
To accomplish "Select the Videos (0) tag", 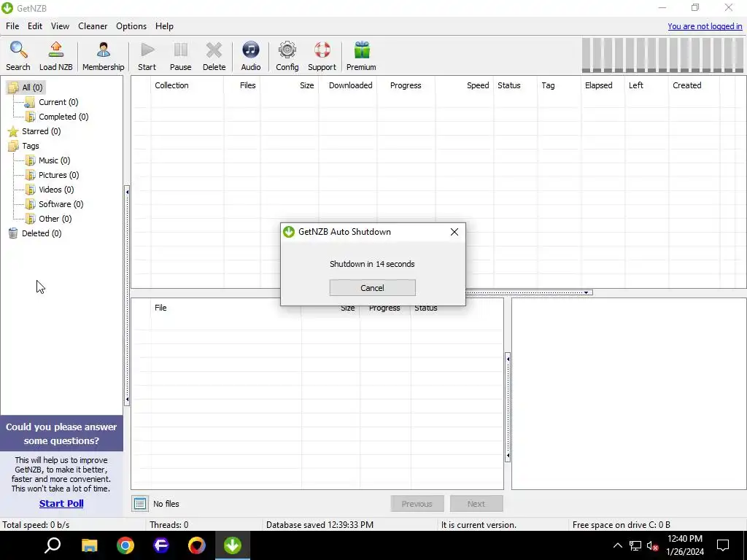I will click(x=56, y=190).
